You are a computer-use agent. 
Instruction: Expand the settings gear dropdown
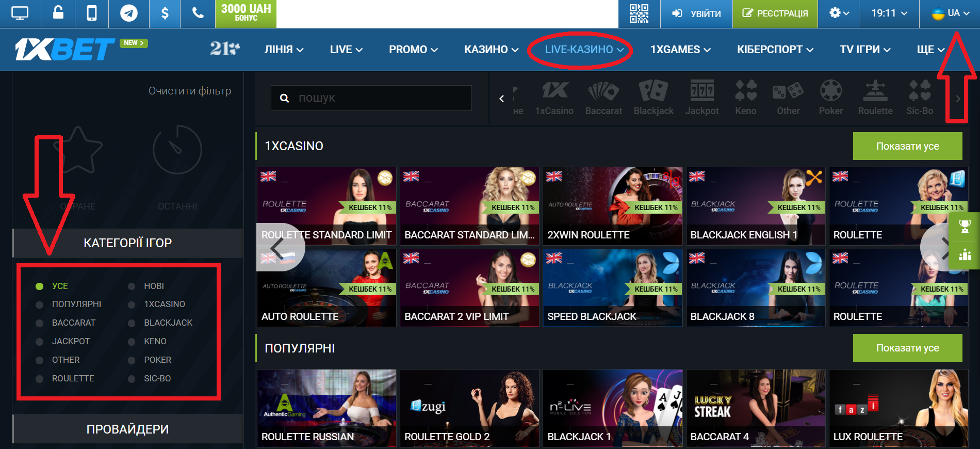[x=839, y=13]
